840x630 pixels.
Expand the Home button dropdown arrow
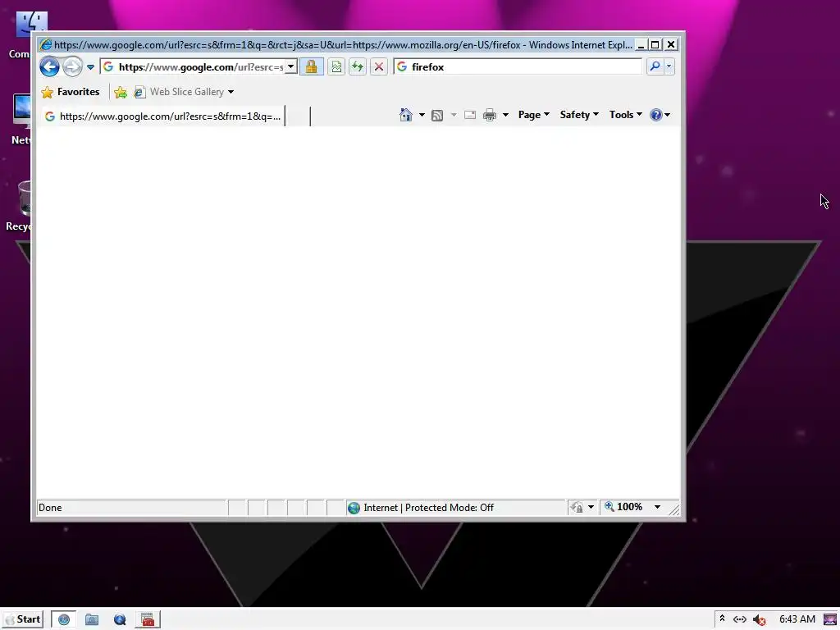coord(422,115)
